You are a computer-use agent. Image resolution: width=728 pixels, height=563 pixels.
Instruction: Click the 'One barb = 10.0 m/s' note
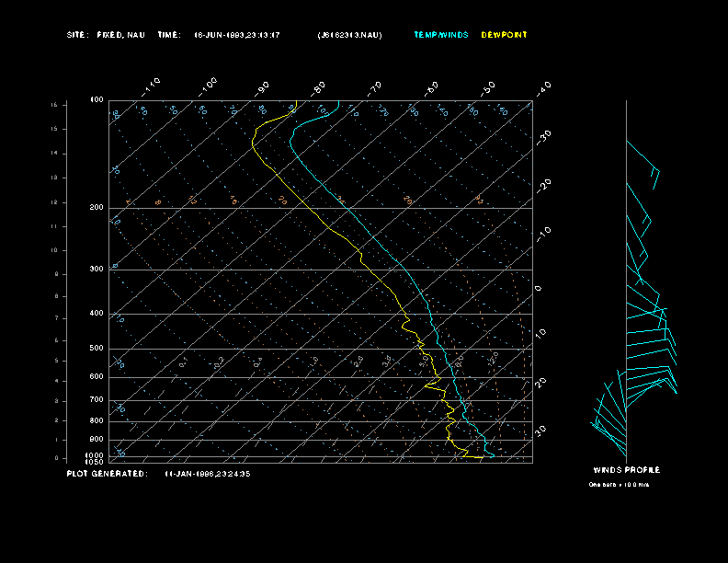619,484
